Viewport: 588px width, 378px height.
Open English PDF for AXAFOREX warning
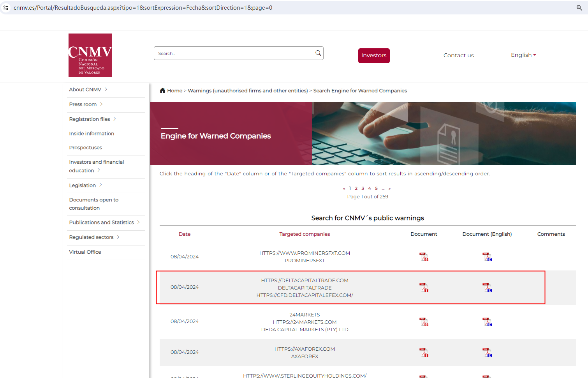tap(487, 353)
